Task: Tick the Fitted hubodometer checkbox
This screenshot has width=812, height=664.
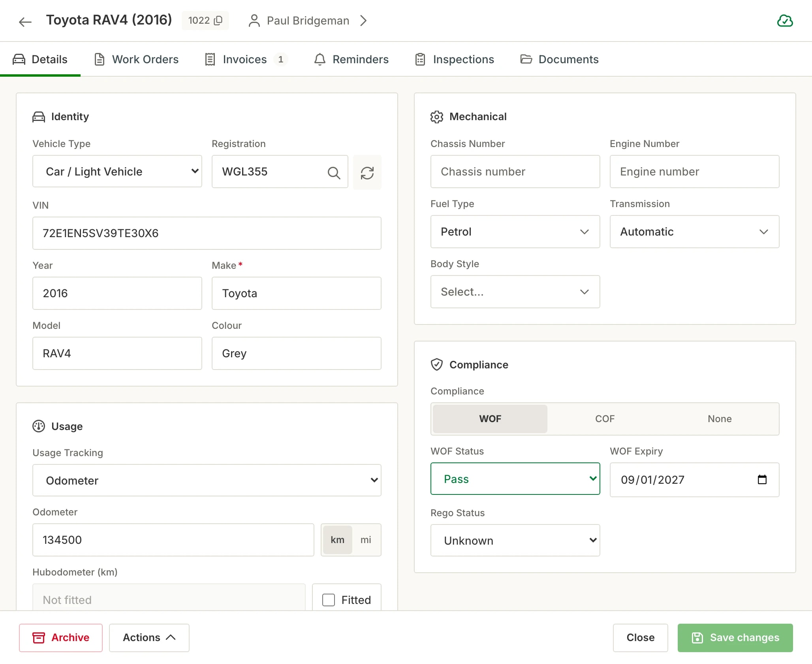Action: [x=329, y=600]
